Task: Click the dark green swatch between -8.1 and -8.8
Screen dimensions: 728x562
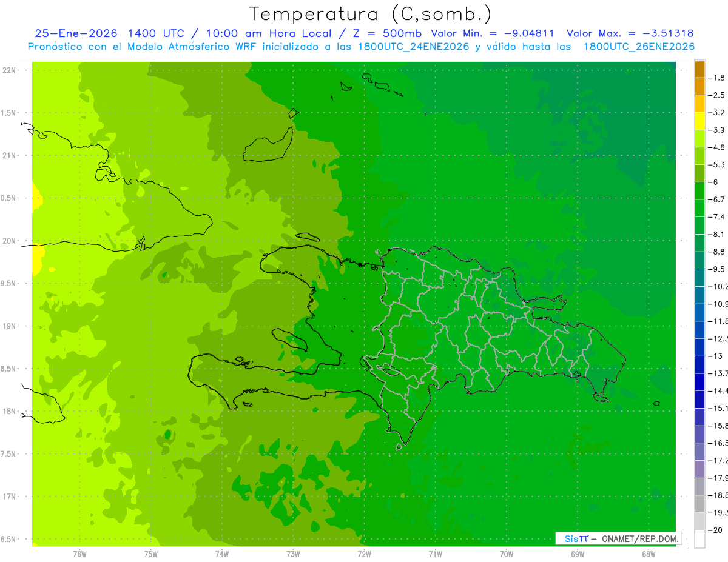Action: [x=699, y=243]
